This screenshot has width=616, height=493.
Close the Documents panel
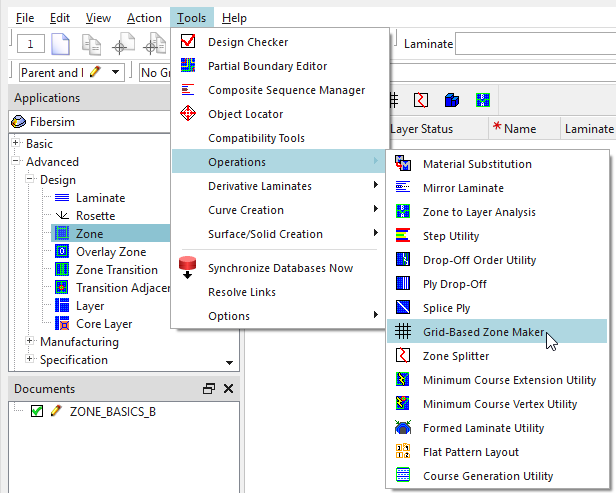click(x=228, y=388)
